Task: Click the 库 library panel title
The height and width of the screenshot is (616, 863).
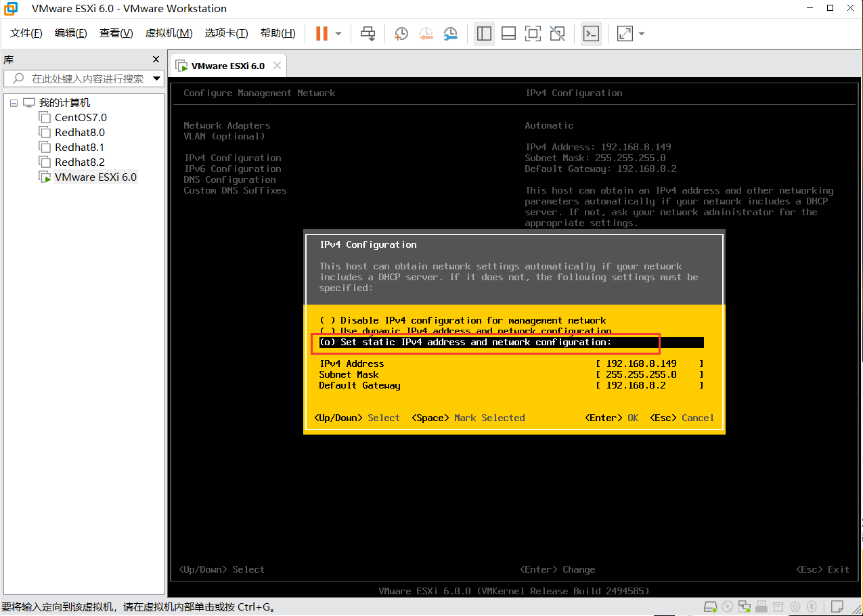Action: pyautogui.click(x=9, y=60)
